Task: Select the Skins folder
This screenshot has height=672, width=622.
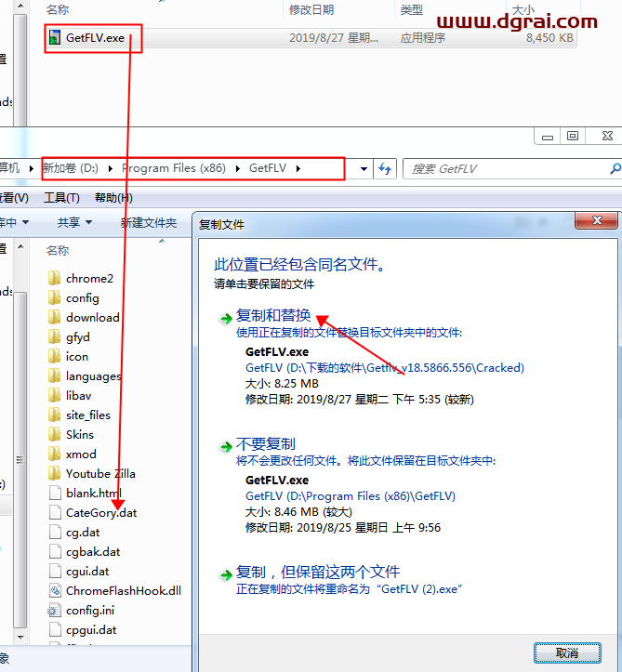Action: [71, 435]
